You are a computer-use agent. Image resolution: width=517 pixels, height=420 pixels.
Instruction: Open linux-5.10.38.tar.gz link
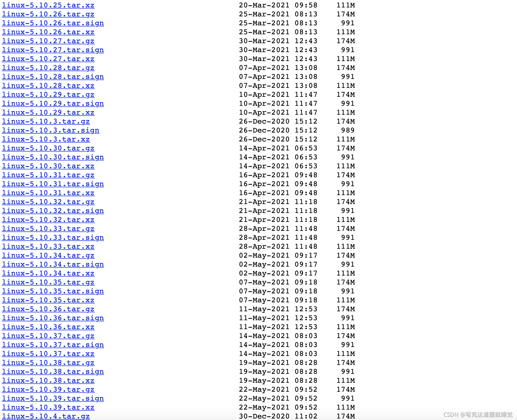pyautogui.click(x=48, y=363)
